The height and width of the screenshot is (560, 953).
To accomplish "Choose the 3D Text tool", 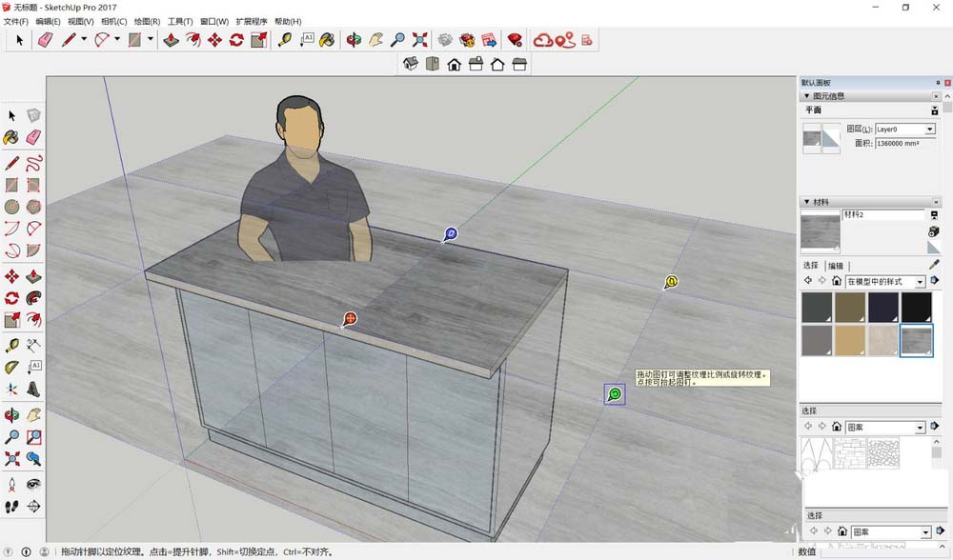I will point(33,390).
